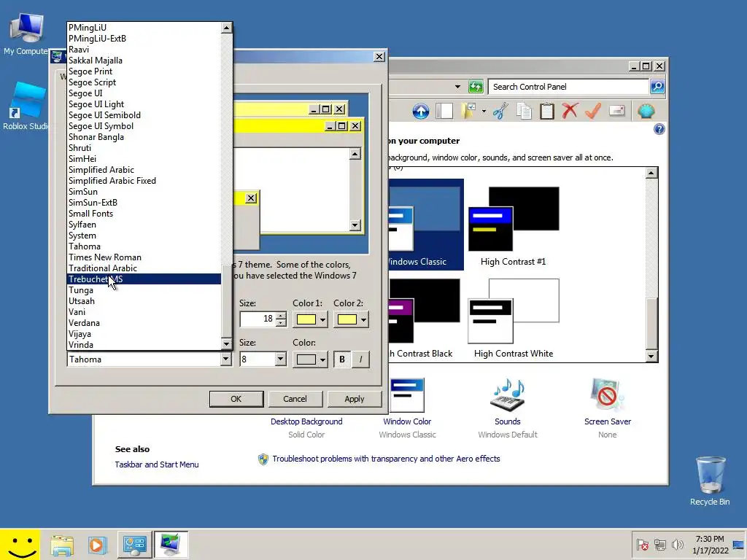Click the volume speaker tray icon
This screenshot has height=560, width=747.
[677, 544]
